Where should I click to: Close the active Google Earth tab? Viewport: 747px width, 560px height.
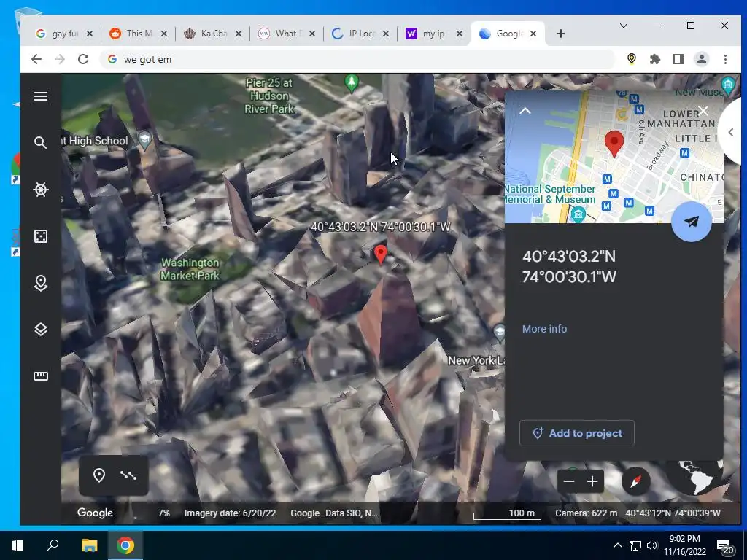(x=533, y=34)
